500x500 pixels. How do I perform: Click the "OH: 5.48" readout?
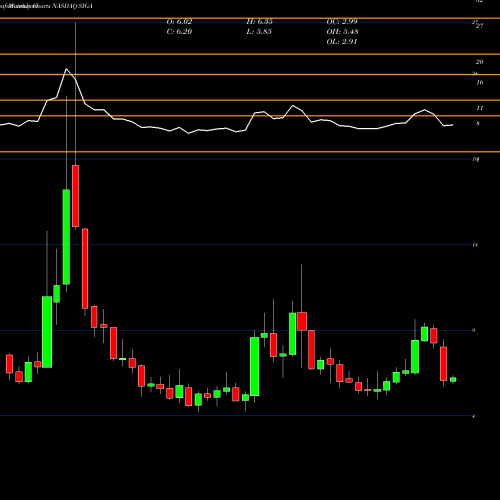(x=342, y=32)
